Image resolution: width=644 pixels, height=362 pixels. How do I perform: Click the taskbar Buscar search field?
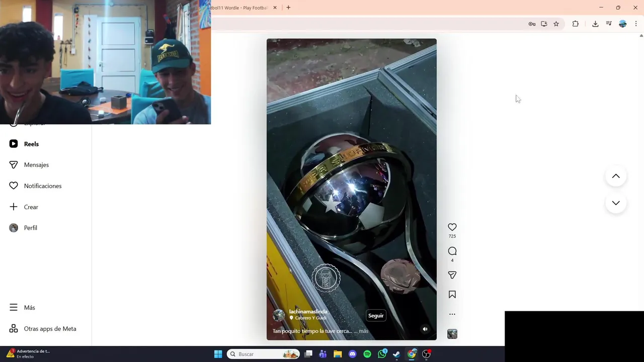click(x=264, y=354)
